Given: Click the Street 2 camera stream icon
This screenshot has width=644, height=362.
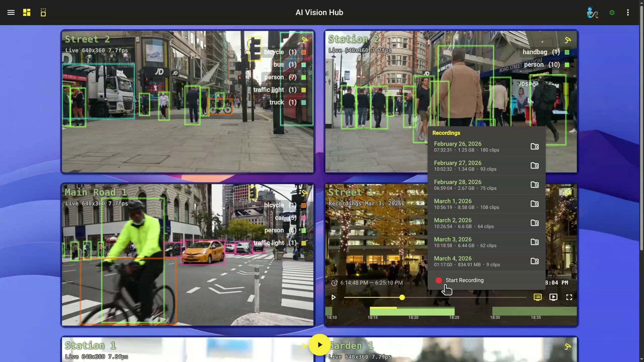Looking at the screenshot, I should [305, 40].
